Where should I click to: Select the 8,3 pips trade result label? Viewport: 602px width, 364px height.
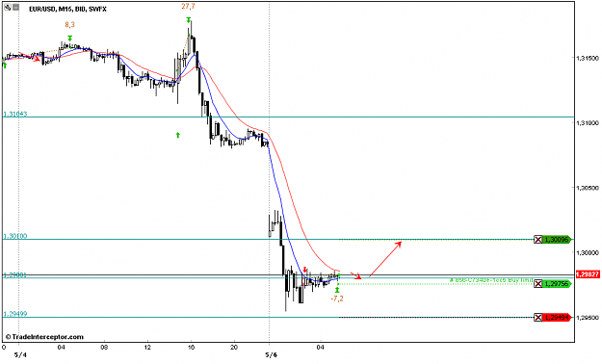(70, 25)
